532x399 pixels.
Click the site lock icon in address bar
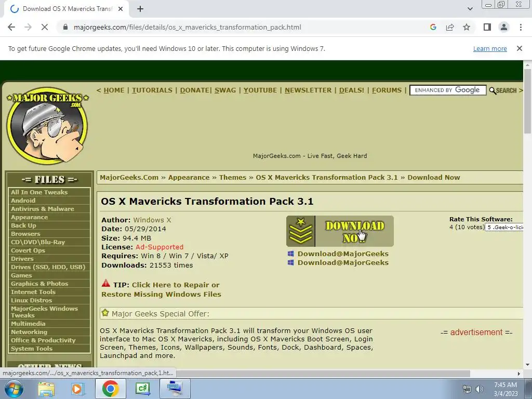point(65,27)
